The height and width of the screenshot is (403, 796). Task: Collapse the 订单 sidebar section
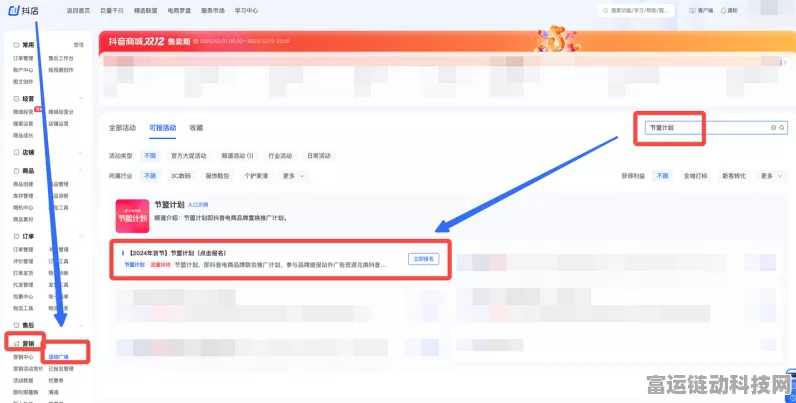[81, 237]
